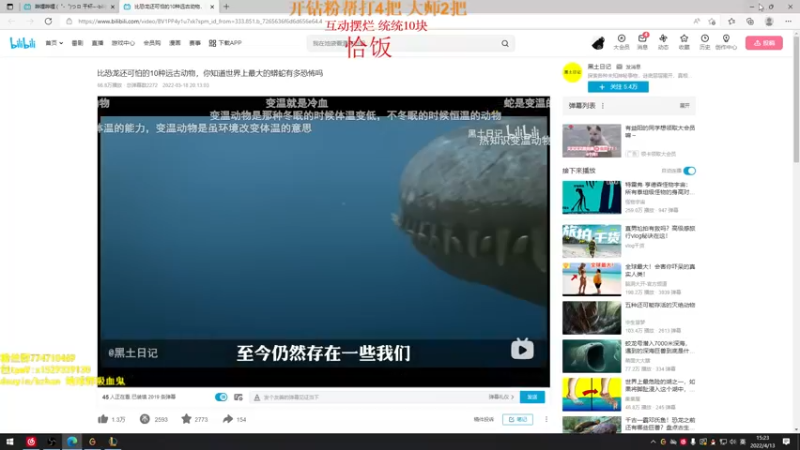Click the Edge icon in taskbar
Image resolution: width=800 pixels, height=450 pixels.
pyautogui.click(x=72, y=442)
